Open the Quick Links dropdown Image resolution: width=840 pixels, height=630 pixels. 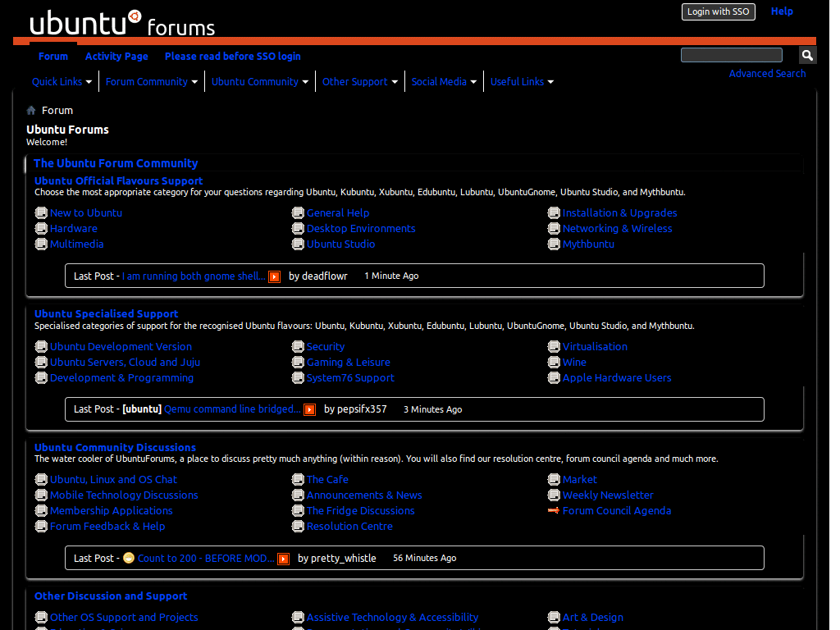(62, 81)
